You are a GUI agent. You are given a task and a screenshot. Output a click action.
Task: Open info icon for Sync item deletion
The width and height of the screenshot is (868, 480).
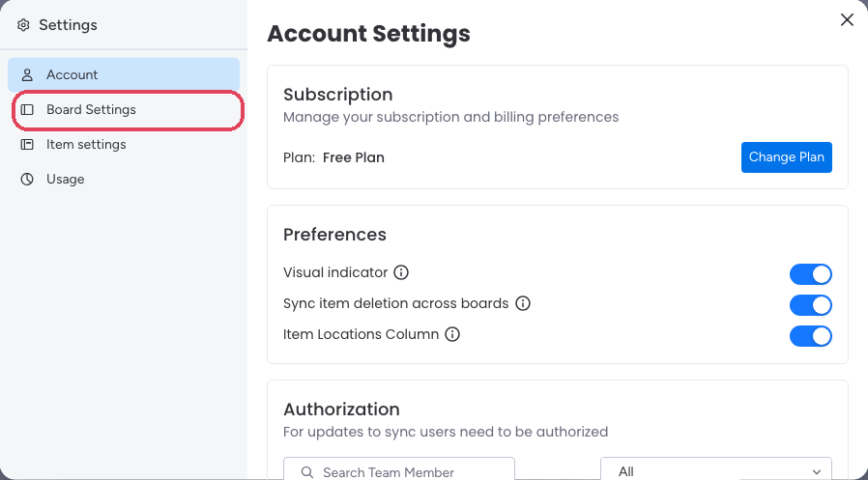pos(523,303)
